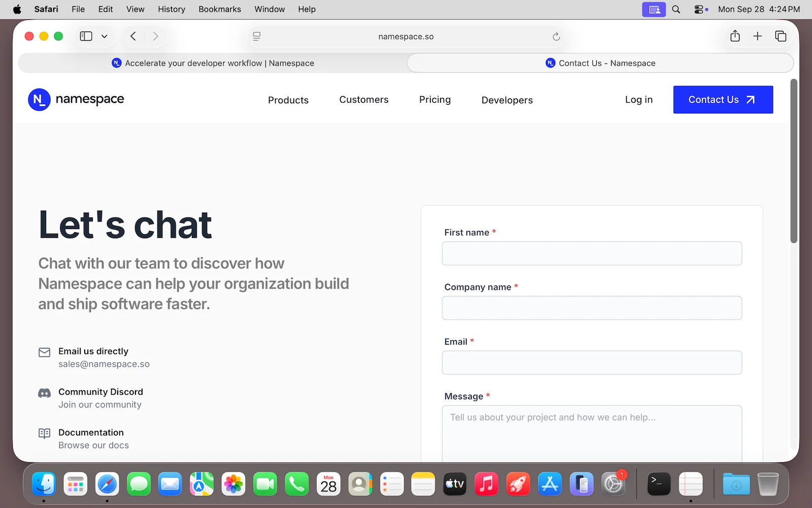Go to the Pricing page
Image resolution: width=812 pixels, height=508 pixels.
click(435, 100)
